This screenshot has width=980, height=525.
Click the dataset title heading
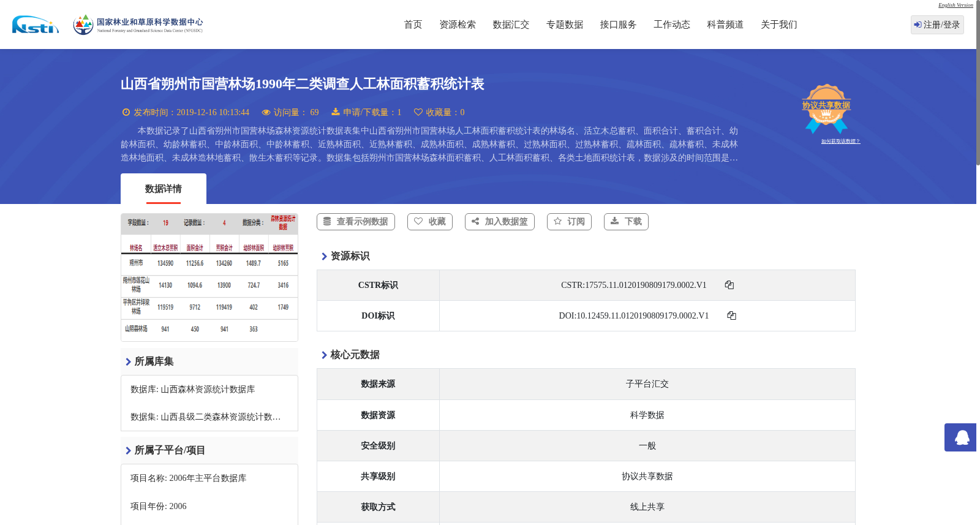coord(302,84)
